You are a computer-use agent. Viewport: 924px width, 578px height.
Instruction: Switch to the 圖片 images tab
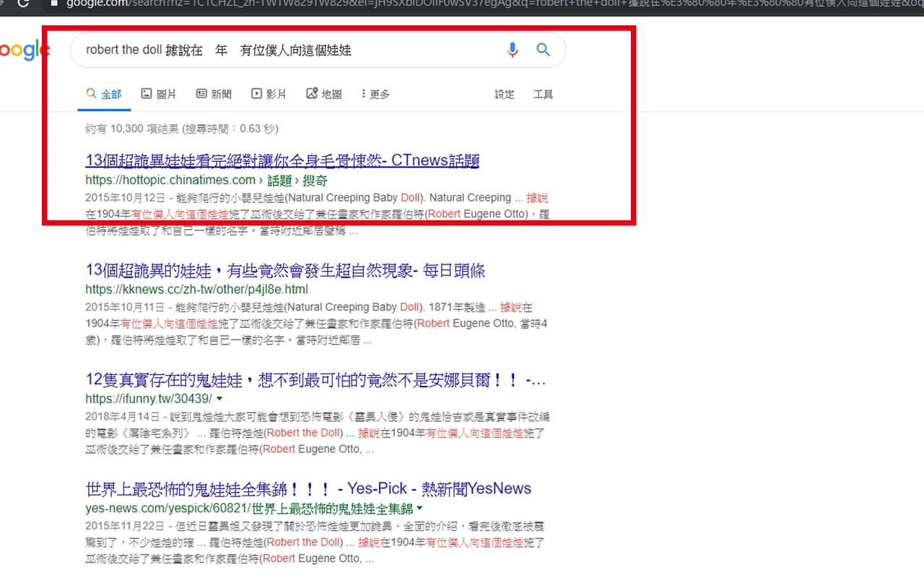coord(159,94)
